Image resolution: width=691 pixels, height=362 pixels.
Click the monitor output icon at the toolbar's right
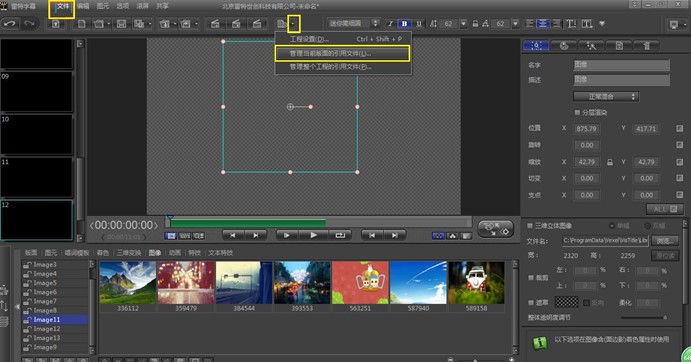673,24
